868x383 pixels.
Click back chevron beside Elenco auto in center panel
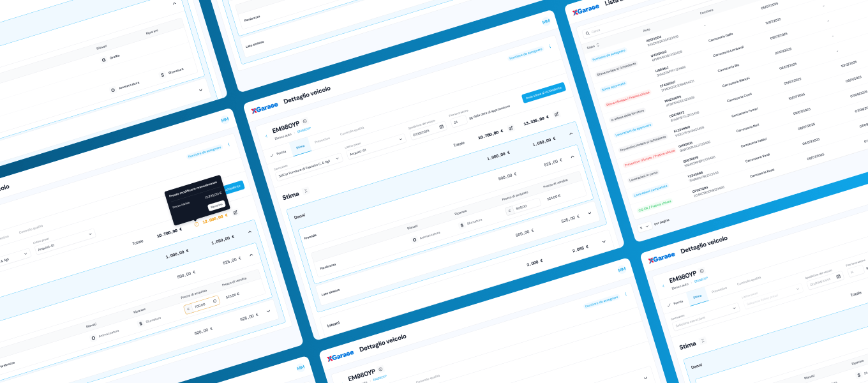266,135
